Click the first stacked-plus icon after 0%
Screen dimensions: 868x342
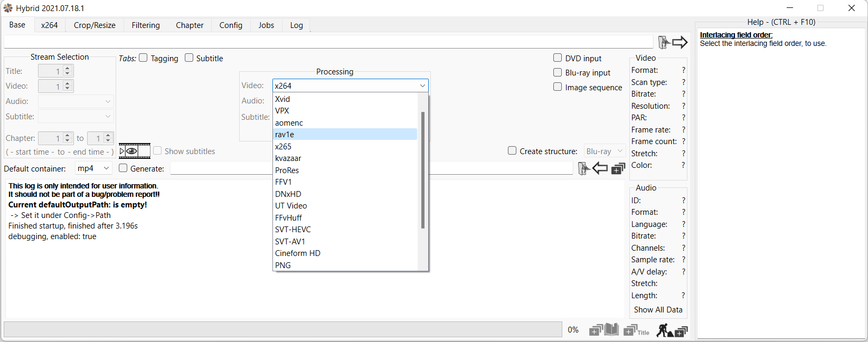coord(596,330)
